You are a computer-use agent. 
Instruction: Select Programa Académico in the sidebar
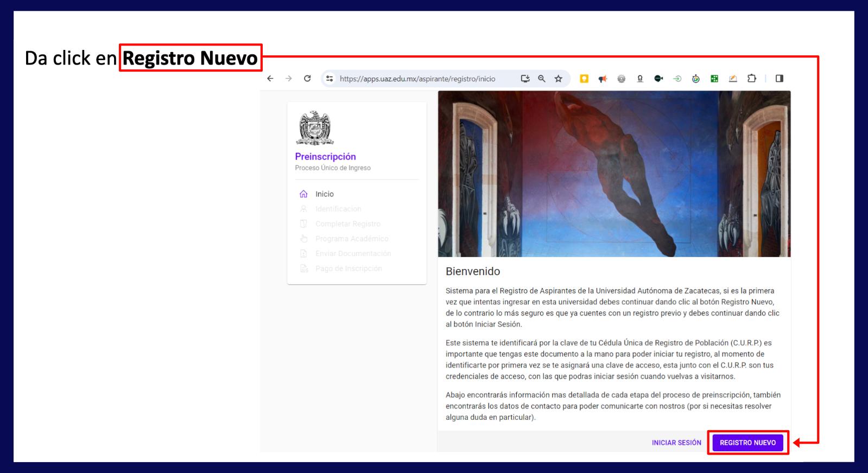357,239
